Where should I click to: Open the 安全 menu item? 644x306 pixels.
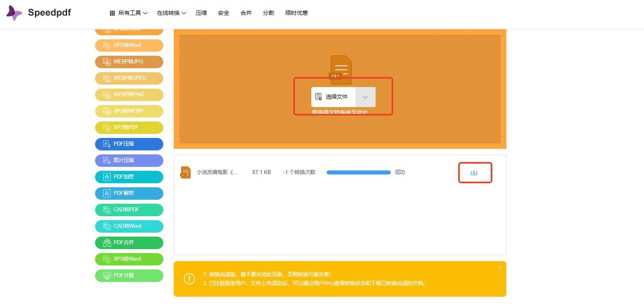(x=224, y=13)
